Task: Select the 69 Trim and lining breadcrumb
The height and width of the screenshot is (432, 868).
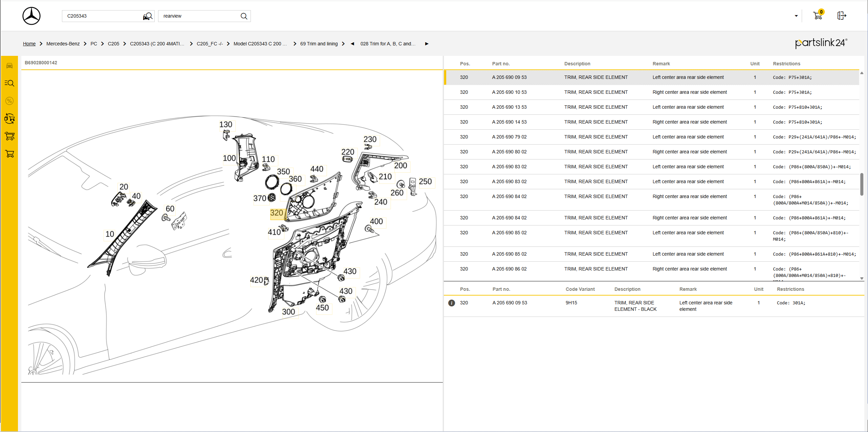Action: (319, 44)
